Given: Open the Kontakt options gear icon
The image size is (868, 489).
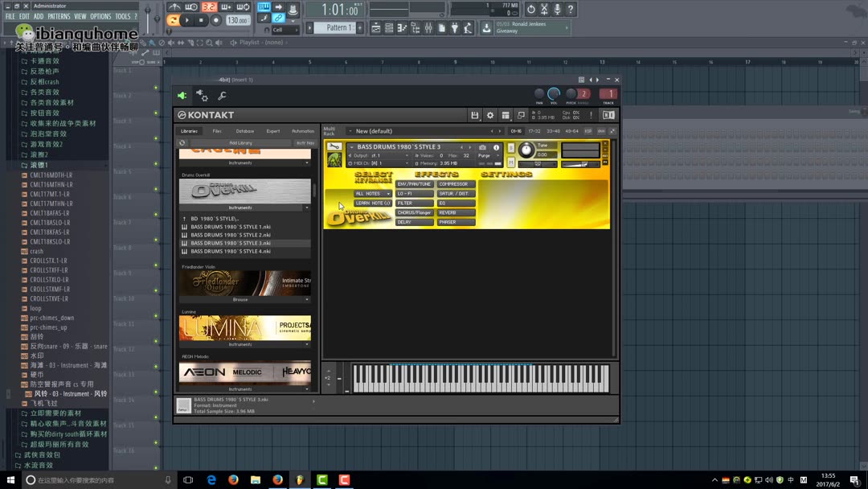Looking at the screenshot, I should pos(490,115).
